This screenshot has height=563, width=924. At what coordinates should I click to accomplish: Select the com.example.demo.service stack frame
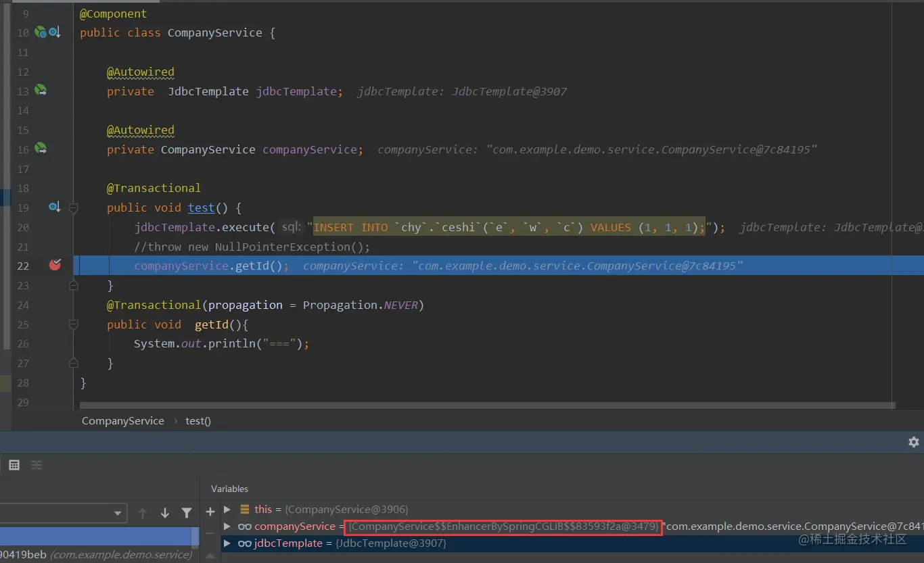pyautogui.click(x=95, y=554)
